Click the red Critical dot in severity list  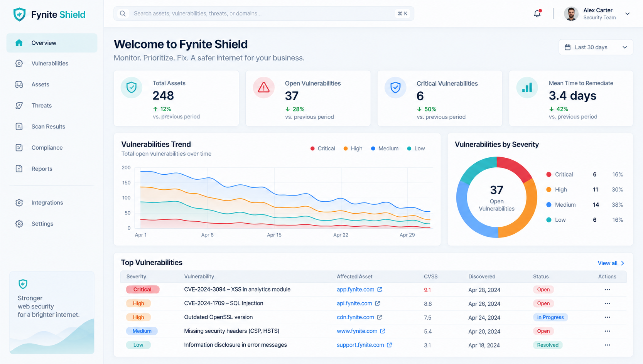click(x=548, y=174)
